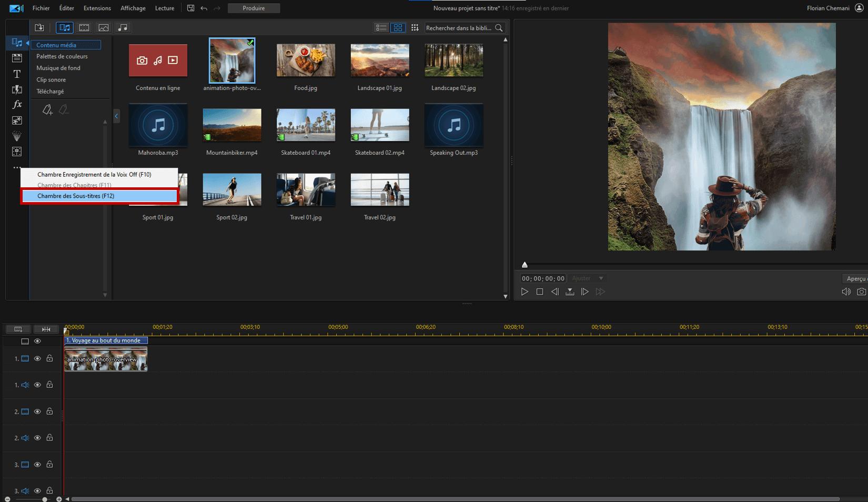Open the Éditer menu
868x502 pixels.
pos(66,8)
